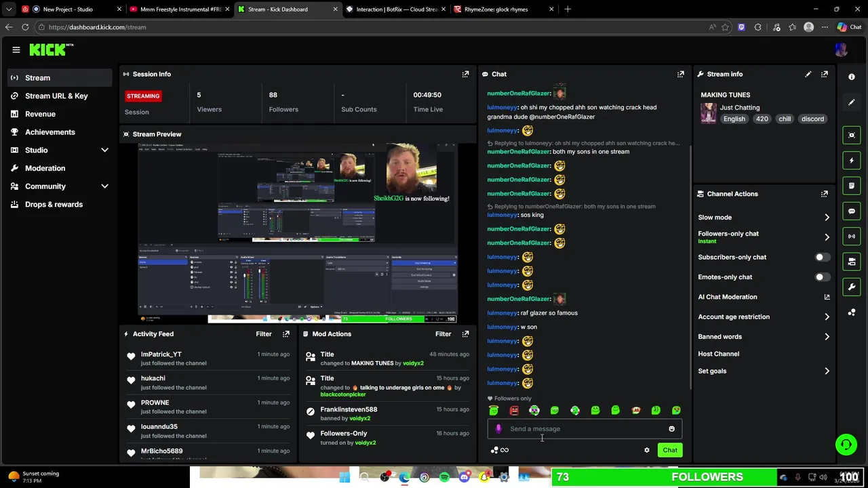The image size is (868, 488).
Task: Open Stream URL & Key page
Action: [x=60, y=96]
